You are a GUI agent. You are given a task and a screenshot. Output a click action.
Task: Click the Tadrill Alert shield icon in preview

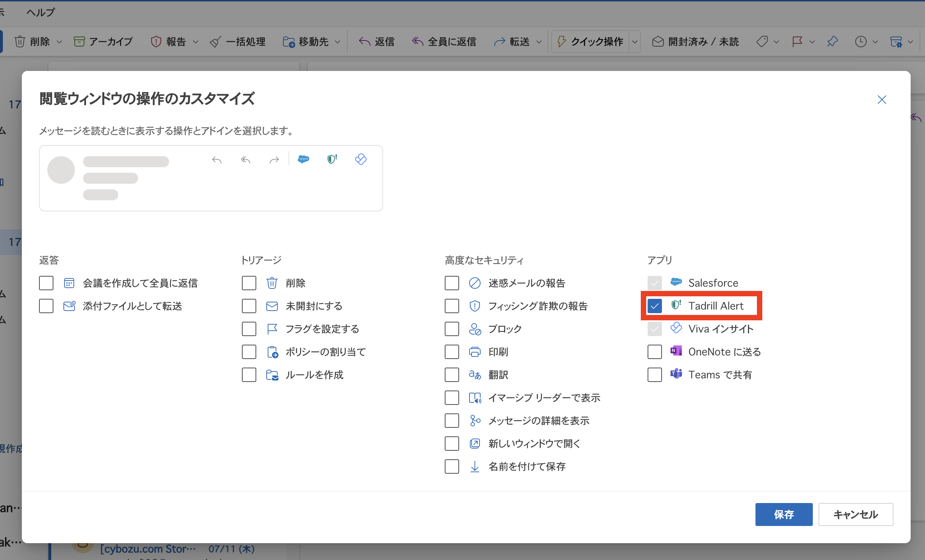332,159
